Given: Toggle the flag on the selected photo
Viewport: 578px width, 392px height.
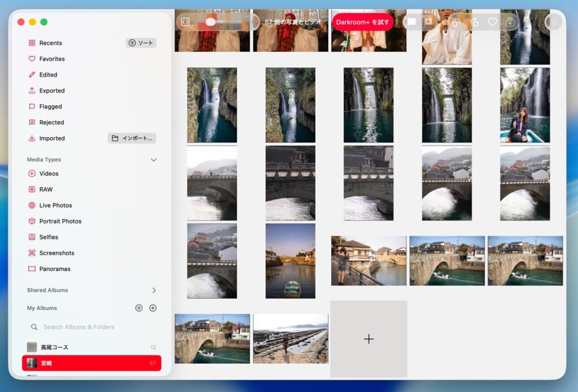Looking at the screenshot, I should [412, 22].
